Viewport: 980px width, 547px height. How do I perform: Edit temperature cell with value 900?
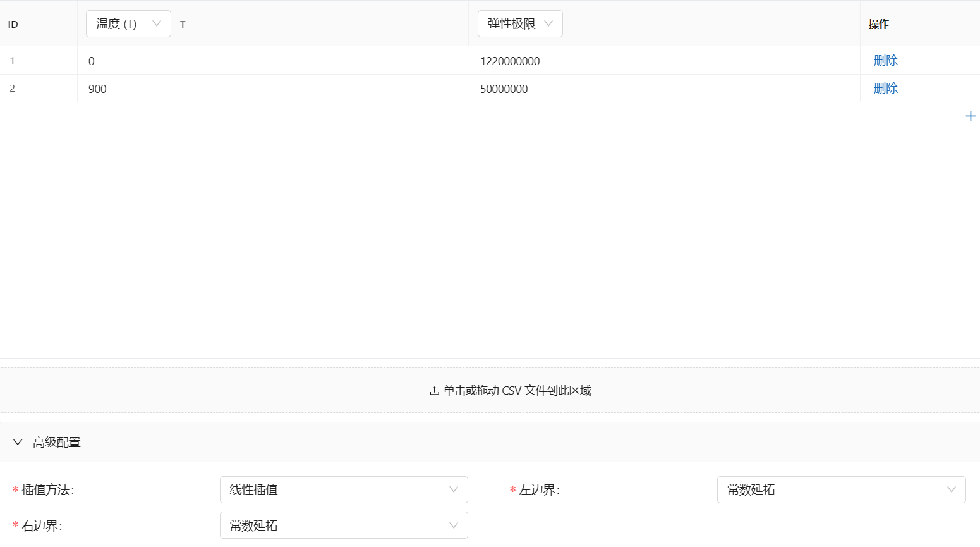click(x=273, y=89)
